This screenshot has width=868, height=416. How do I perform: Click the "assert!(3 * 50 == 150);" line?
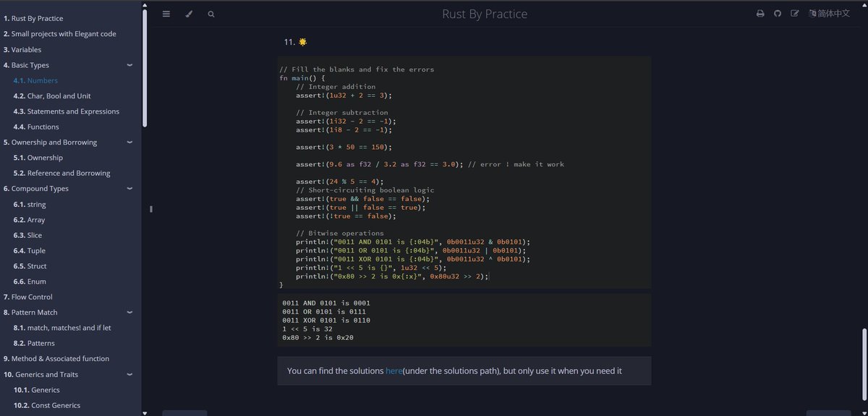pos(344,147)
